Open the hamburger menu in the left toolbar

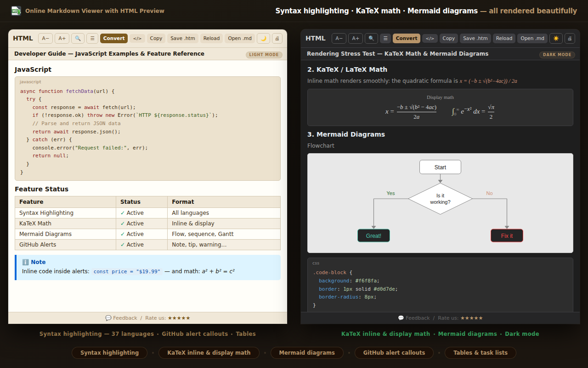(x=92, y=38)
